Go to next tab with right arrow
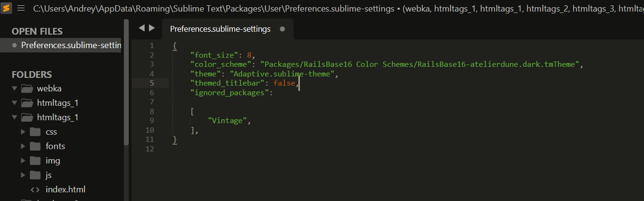The image size is (644, 201). [x=152, y=28]
